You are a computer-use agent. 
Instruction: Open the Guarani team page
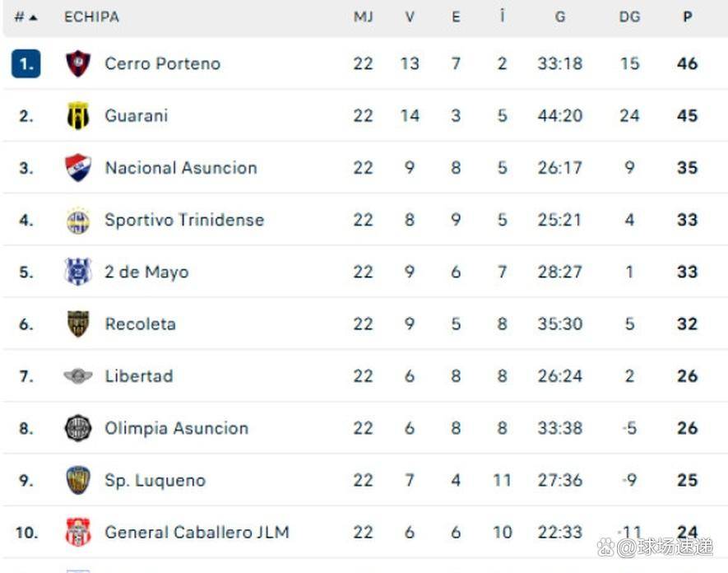pyautogui.click(x=136, y=116)
